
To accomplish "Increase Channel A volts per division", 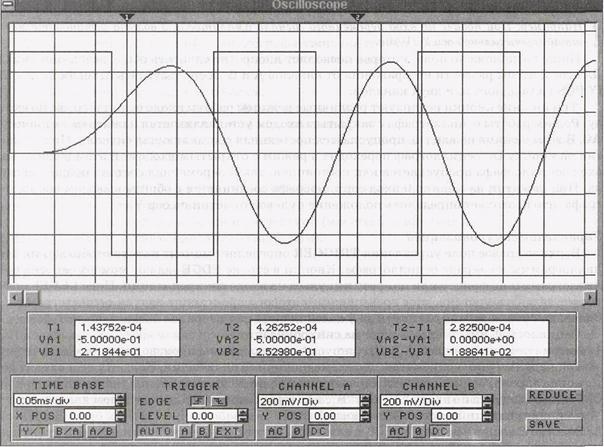I will tap(365, 398).
